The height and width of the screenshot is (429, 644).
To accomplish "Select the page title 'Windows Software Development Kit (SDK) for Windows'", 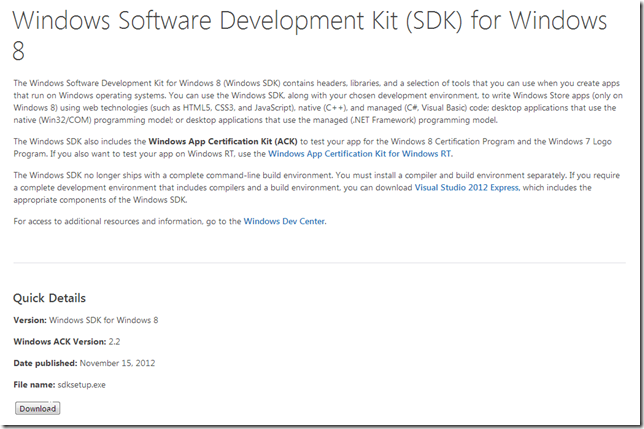I will coord(310,20).
